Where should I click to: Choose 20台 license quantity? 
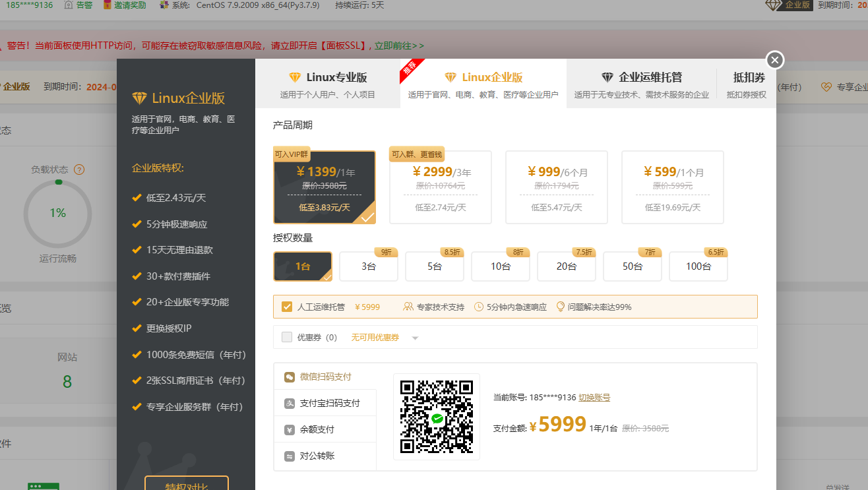[567, 266]
